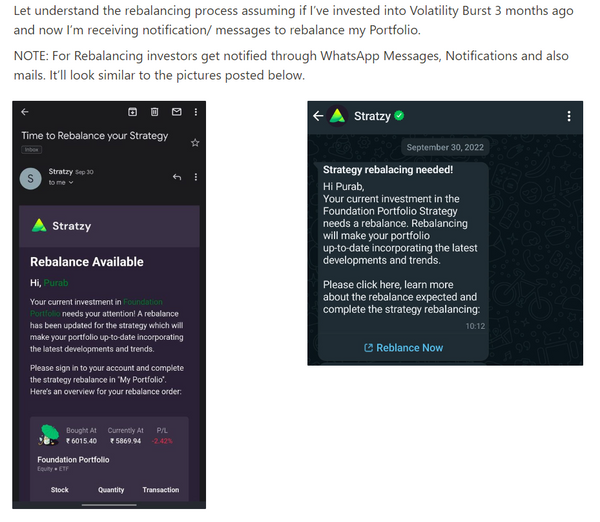Select the Transaction column header
The height and width of the screenshot is (522, 600).
(x=160, y=490)
